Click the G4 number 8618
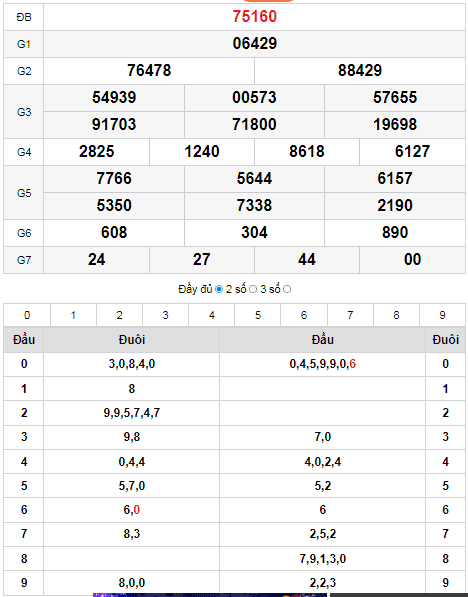Screen dimensions: 468x597 pyautogui.click(x=307, y=152)
